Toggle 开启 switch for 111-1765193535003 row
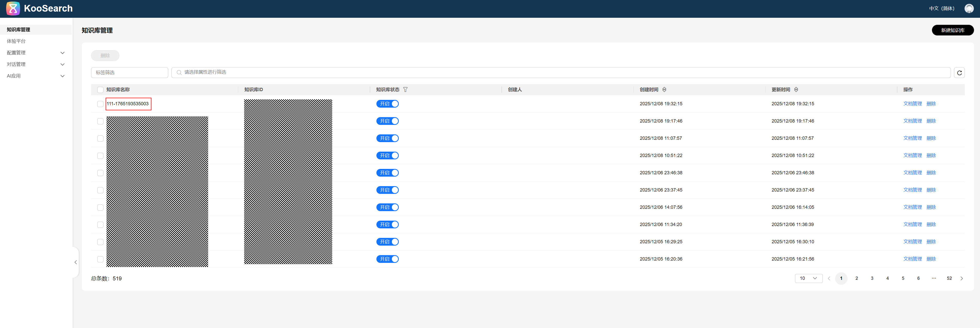The image size is (980, 328). point(387,104)
